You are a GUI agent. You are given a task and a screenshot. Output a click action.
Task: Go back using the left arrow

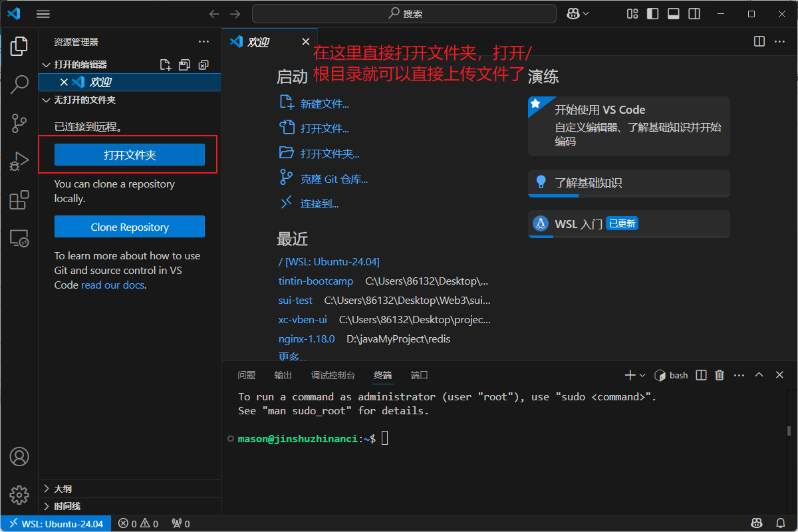point(213,13)
